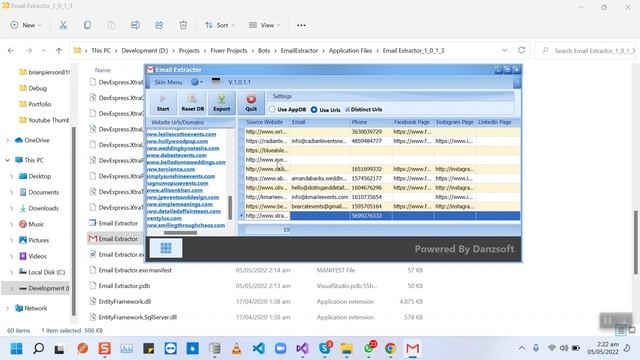This screenshot has height=360, width=640.
Task: Click the grid tile icon in the bottom dark bar
Action: tap(166, 248)
